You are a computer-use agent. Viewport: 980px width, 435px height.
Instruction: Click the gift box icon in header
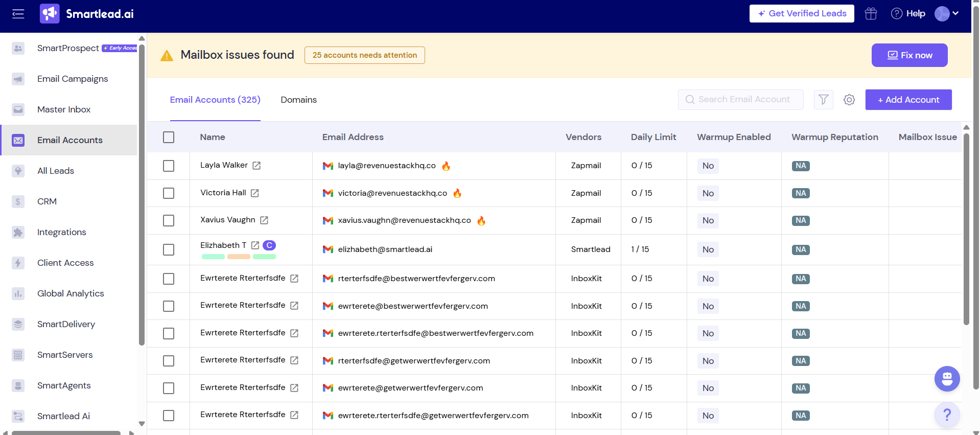[x=871, y=14]
